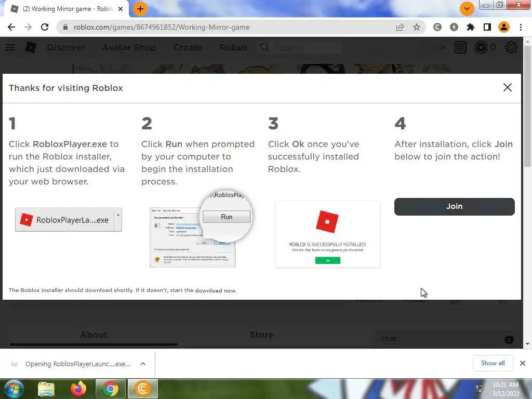The height and width of the screenshot is (399, 532).
Task: Click the network tray icon
Action: (x=480, y=389)
